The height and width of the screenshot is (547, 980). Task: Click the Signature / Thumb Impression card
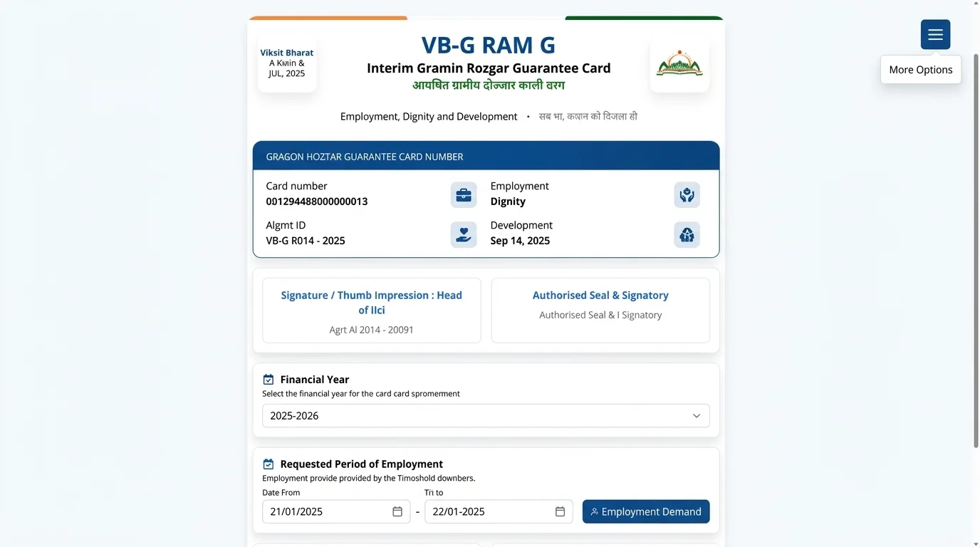coord(372,311)
